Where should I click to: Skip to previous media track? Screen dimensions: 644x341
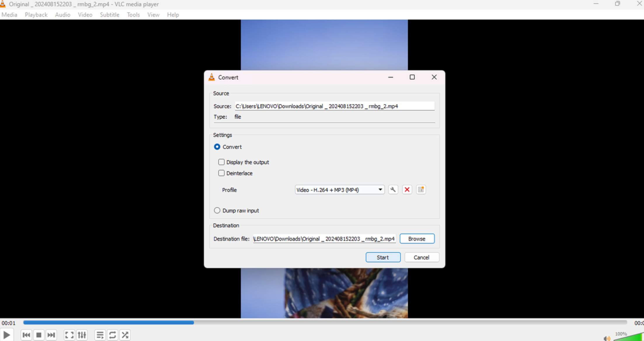26,335
